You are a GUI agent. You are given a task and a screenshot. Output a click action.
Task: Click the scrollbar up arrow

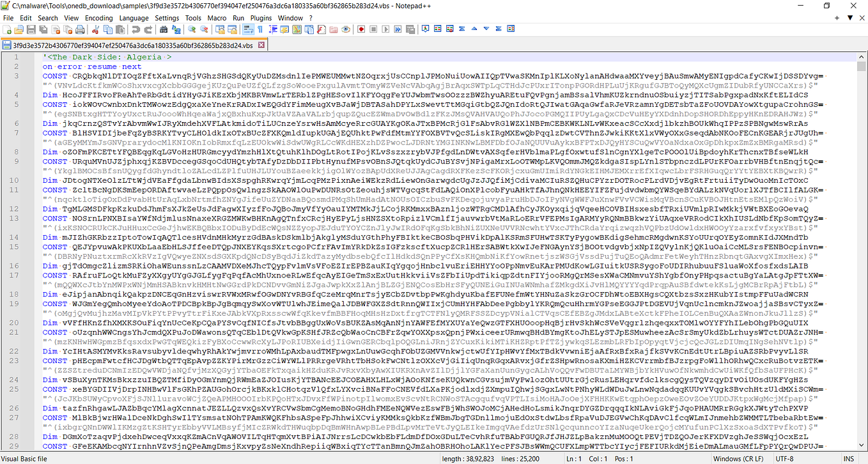coord(862,57)
